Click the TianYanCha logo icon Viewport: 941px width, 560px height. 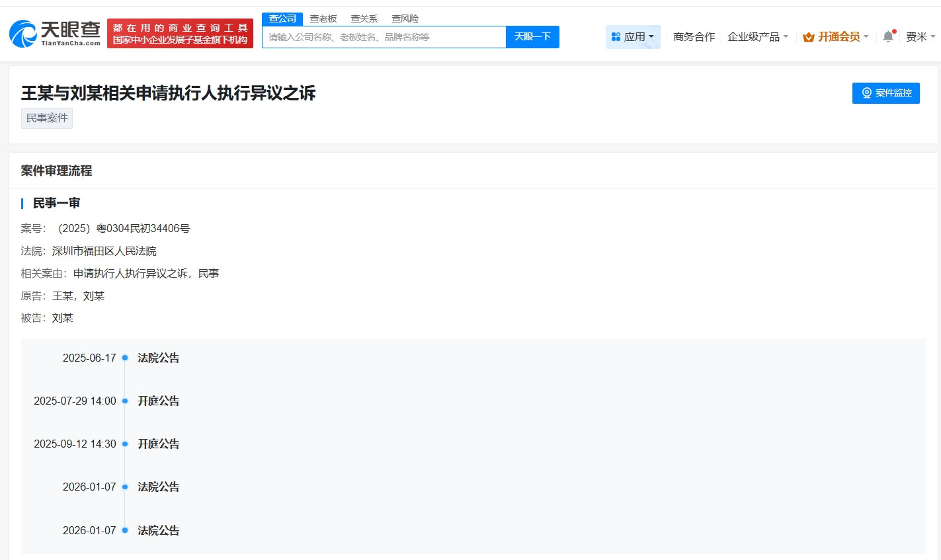(23, 34)
